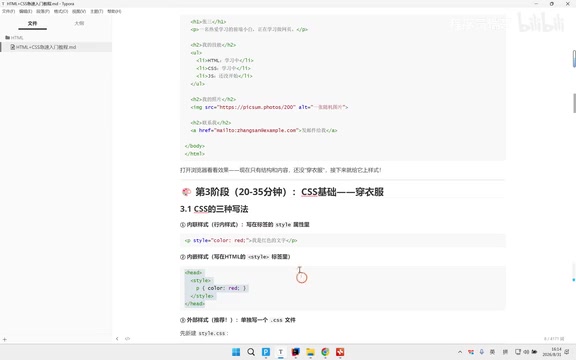Click the img src picsum.photos code line

point(269,107)
